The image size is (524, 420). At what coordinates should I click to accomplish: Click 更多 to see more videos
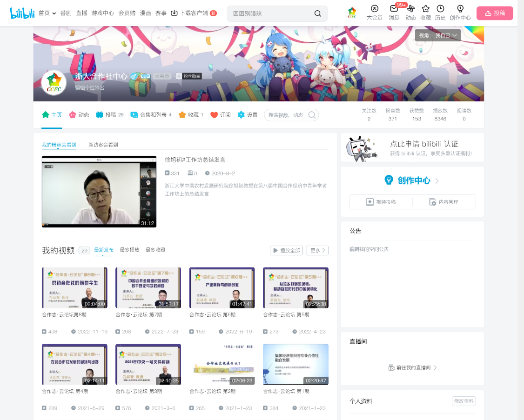pos(317,250)
